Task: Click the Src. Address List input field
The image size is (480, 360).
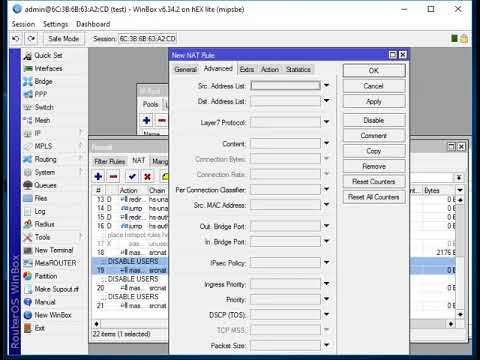Action: pyautogui.click(x=286, y=86)
